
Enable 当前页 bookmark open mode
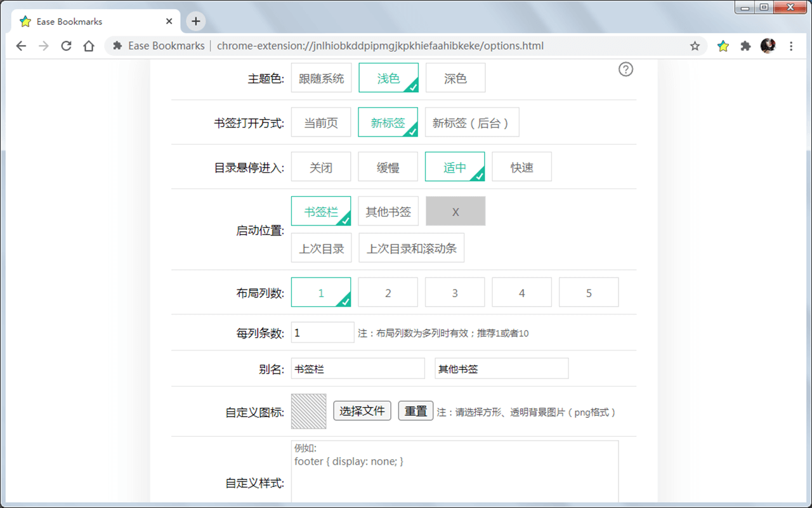[321, 122]
